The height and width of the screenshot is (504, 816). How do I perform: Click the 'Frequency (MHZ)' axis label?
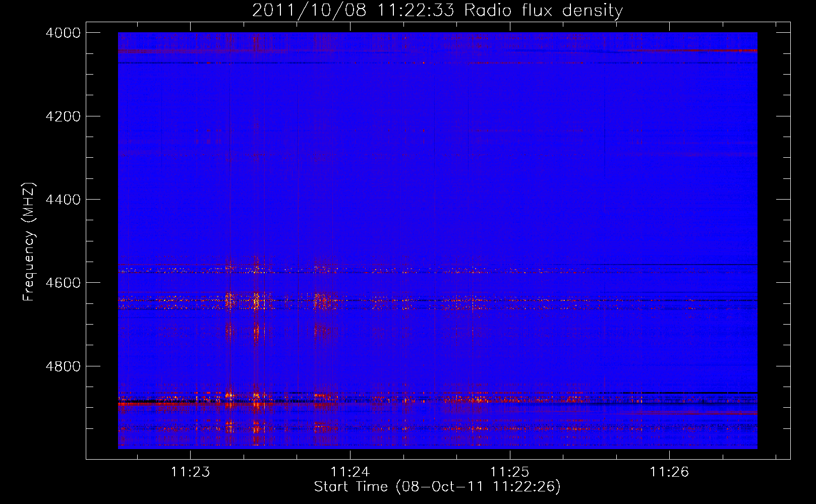29,242
